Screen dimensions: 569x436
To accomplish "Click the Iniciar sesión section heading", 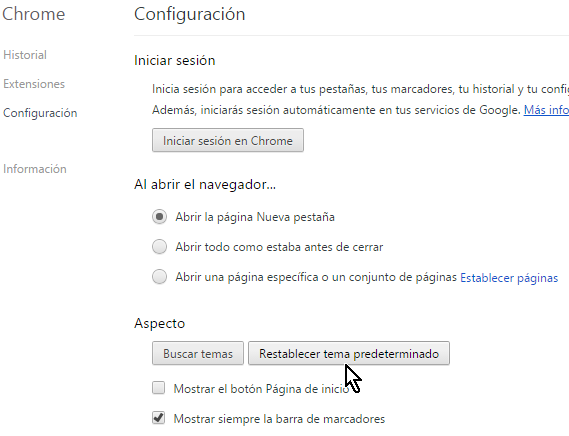I will click(175, 60).
